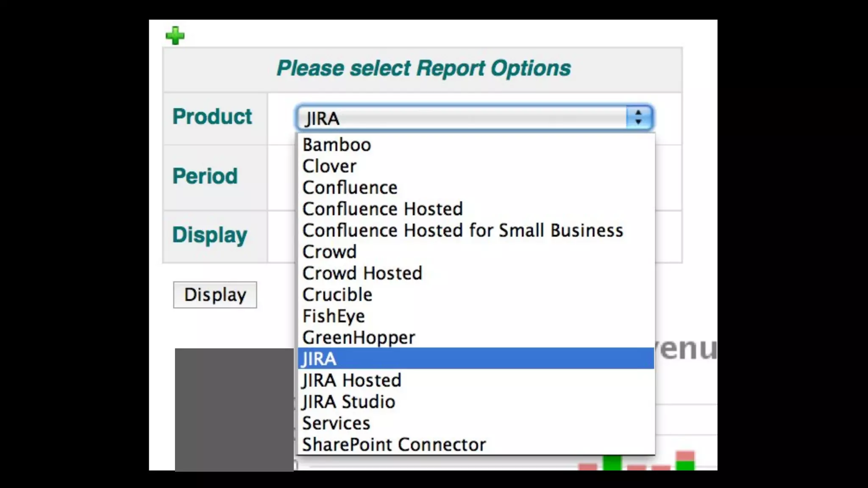This screenshot has height=488, width=868.
Task: Pick Crucible from the dropdown
Action: 337,295
